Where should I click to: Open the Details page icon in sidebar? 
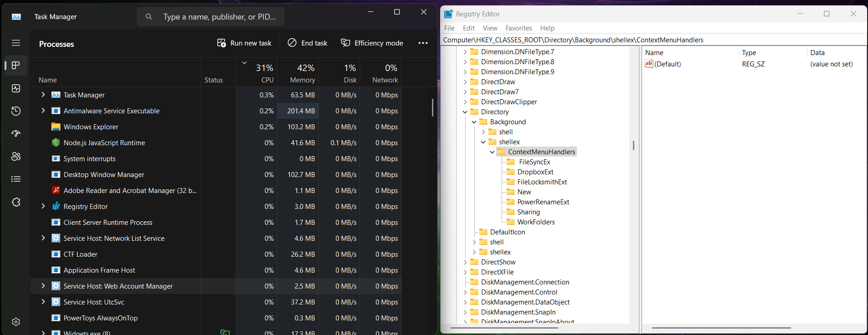16,179
